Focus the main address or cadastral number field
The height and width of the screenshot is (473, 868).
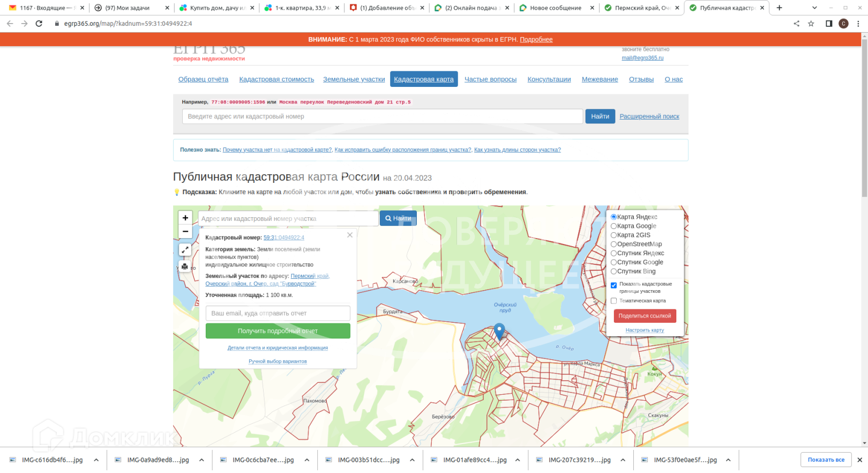point(383,116)
